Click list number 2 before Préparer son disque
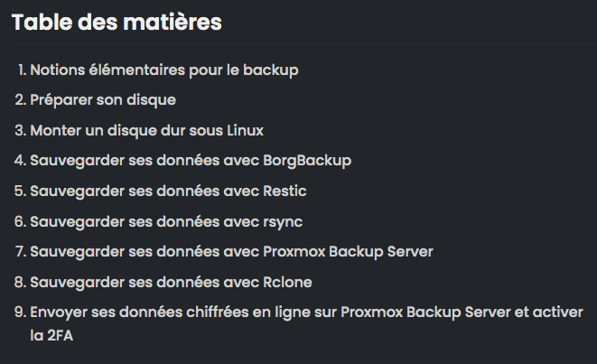 click(21, 99)
